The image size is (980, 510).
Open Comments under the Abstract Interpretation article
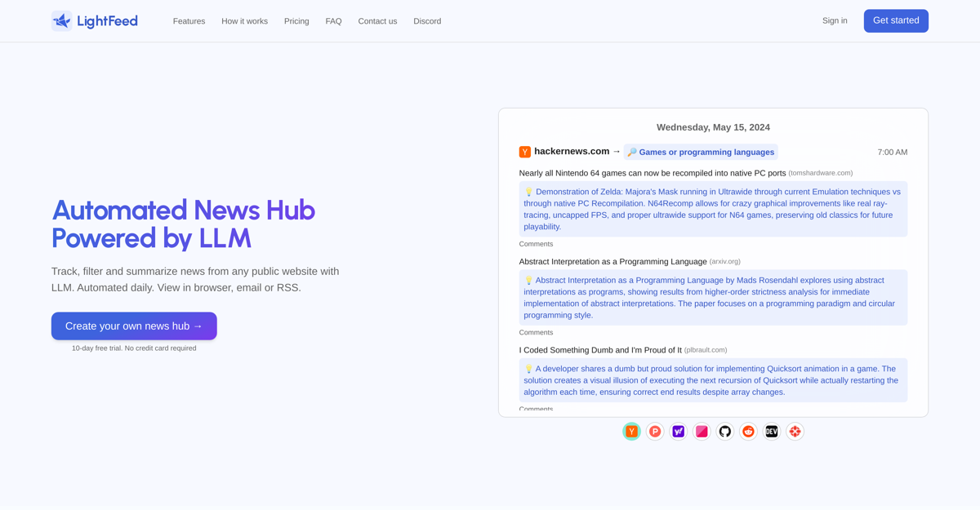pyautogui.click(x=536, y=332)
